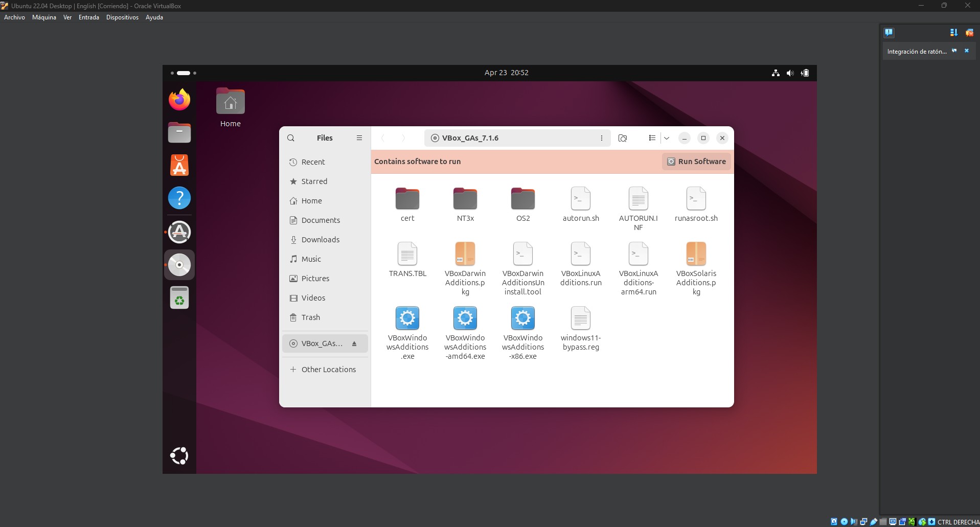Image resolution: width=980 pixels, height=527 pixels.
Task: Expand the view options dropdown arrow
Action: click(x=667, y=138)
